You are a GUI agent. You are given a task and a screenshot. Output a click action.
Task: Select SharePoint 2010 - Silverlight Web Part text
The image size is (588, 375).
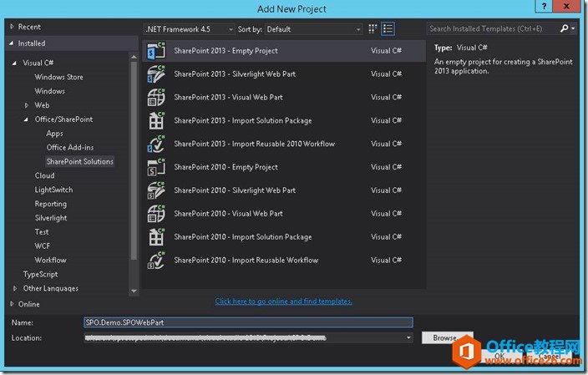click(x=235, y=190)
